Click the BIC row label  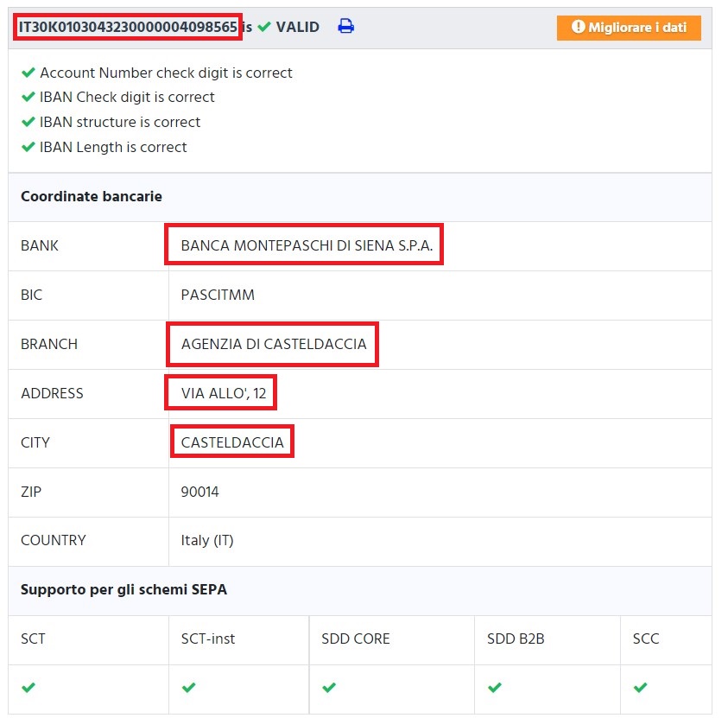pos(32,295)
